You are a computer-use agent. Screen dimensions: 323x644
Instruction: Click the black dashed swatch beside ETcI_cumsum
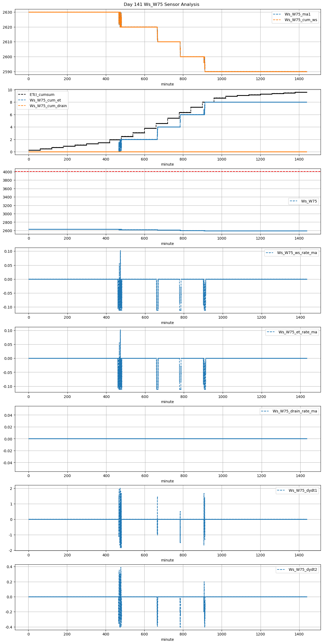tap(23, 95)
